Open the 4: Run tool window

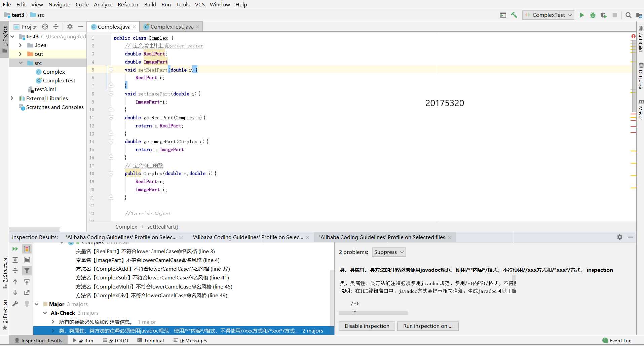[83, 340]
